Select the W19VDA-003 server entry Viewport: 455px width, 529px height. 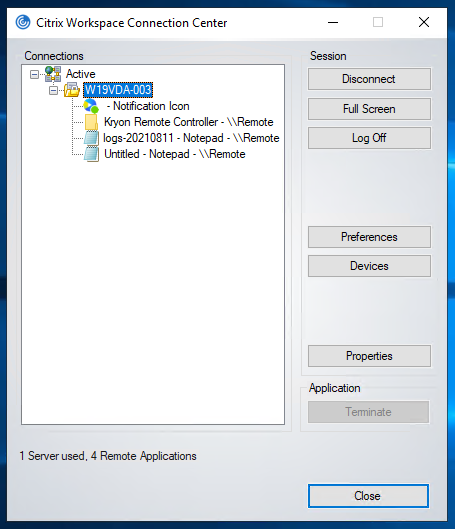pos(118,90)
